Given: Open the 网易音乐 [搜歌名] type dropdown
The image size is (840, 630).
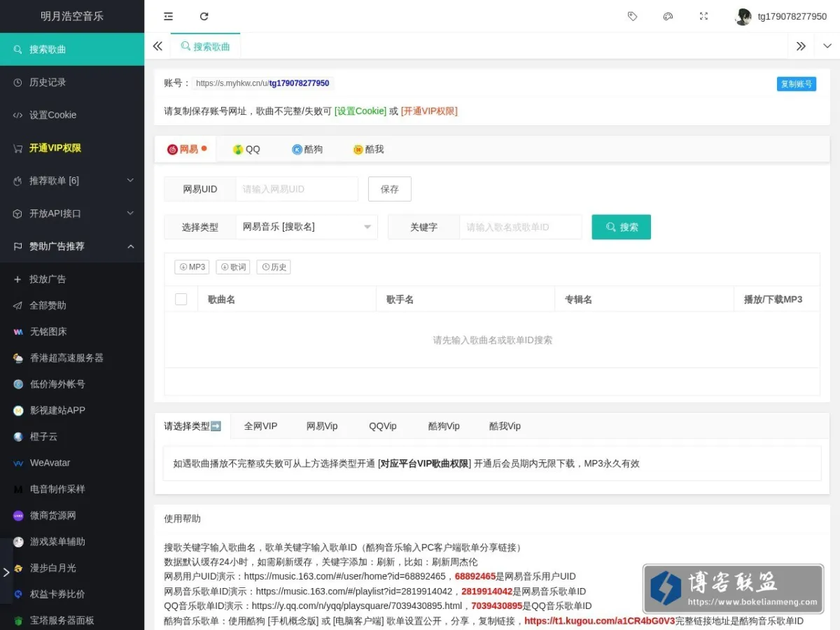Looking at the screenshot, I should click(x=307, y=227).
